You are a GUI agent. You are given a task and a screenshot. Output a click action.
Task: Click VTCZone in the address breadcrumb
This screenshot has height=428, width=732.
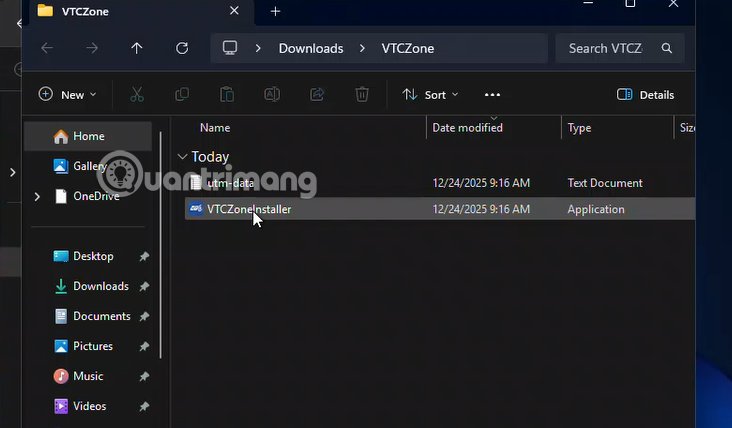tap(408, 48)
